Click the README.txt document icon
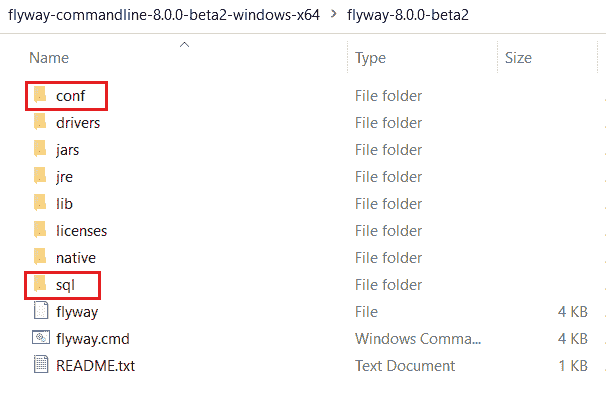The image size is (606, 416). (x=41, y=364)
